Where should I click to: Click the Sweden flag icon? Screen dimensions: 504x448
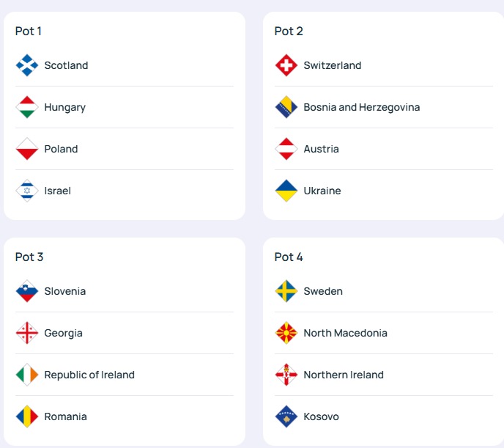click(x=286, y=291)
